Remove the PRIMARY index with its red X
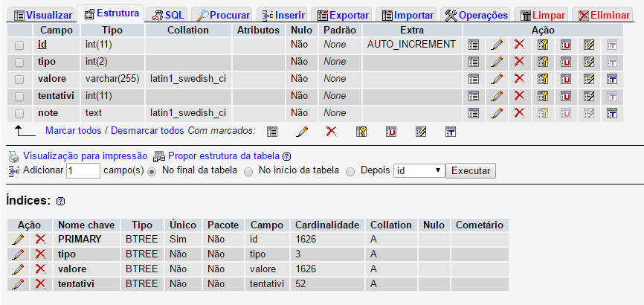This screenshot has width=644, height=305. point(40,240)
